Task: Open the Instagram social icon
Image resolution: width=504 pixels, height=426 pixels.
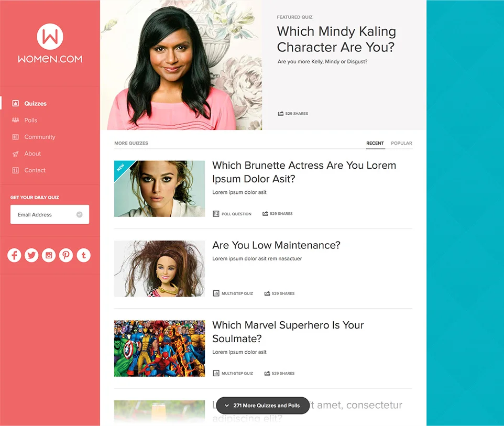Action: click(x=49, y=255)
